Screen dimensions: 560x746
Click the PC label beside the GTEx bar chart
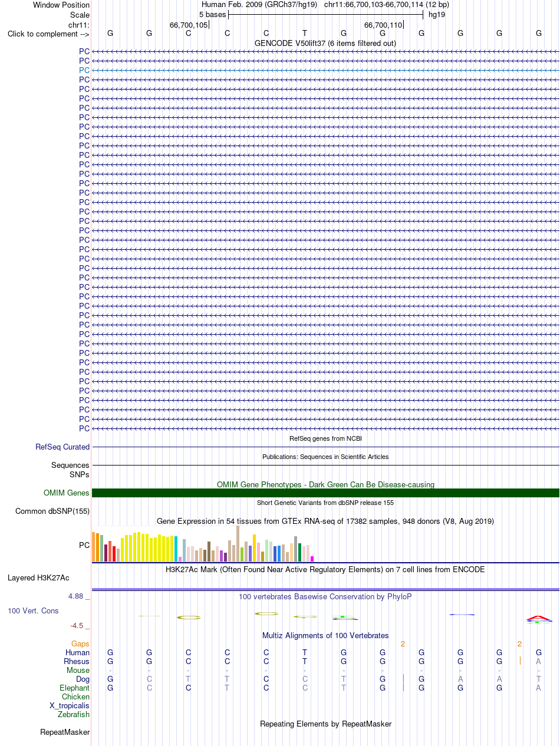pyautogui.click(x=84, y=546)
